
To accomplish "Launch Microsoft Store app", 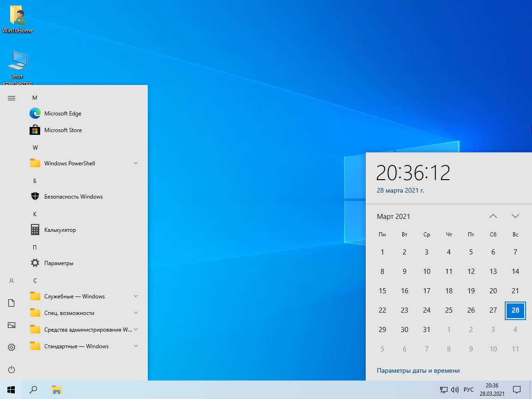I will tap(63, 130).
